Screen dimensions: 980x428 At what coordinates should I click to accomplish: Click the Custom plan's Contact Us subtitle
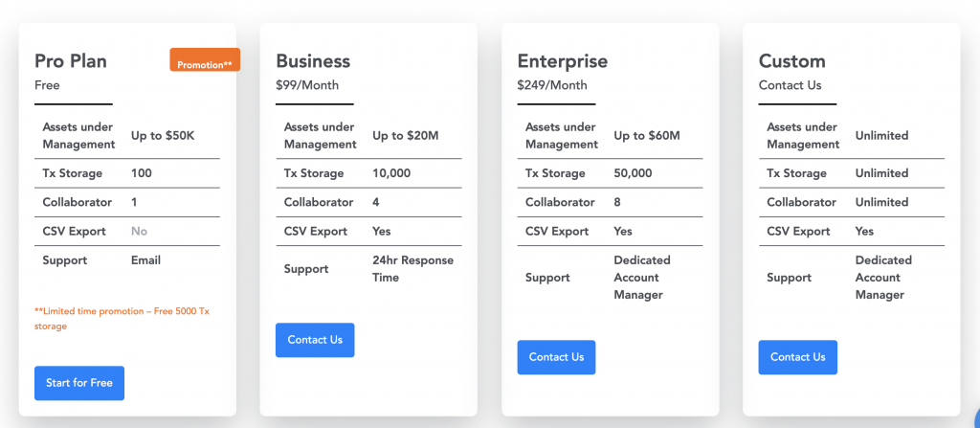point(790,85)
